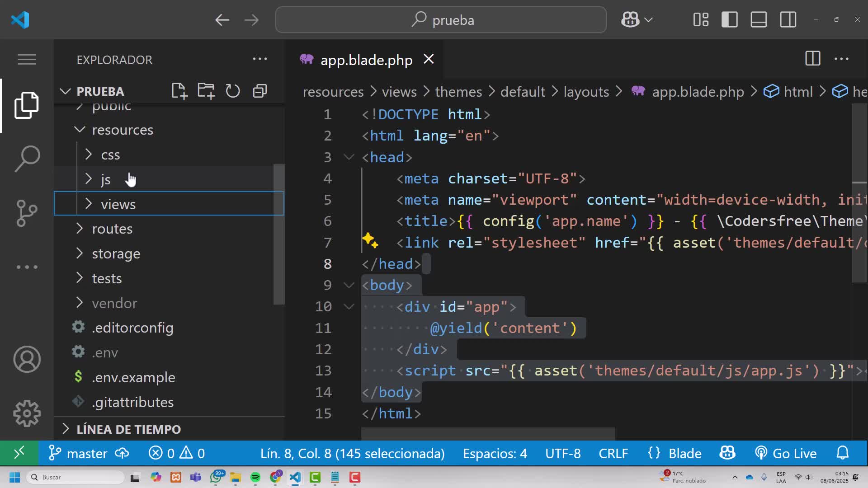Click the prueba command center search box
868x488 pixels.
point(441,20)
